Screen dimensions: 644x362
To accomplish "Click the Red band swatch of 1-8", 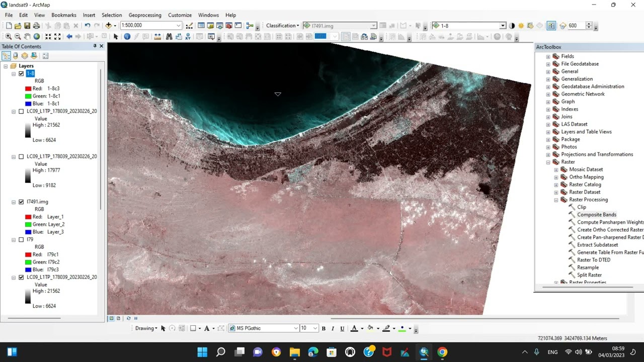I will pyautogui.click(x=28, y=88).
